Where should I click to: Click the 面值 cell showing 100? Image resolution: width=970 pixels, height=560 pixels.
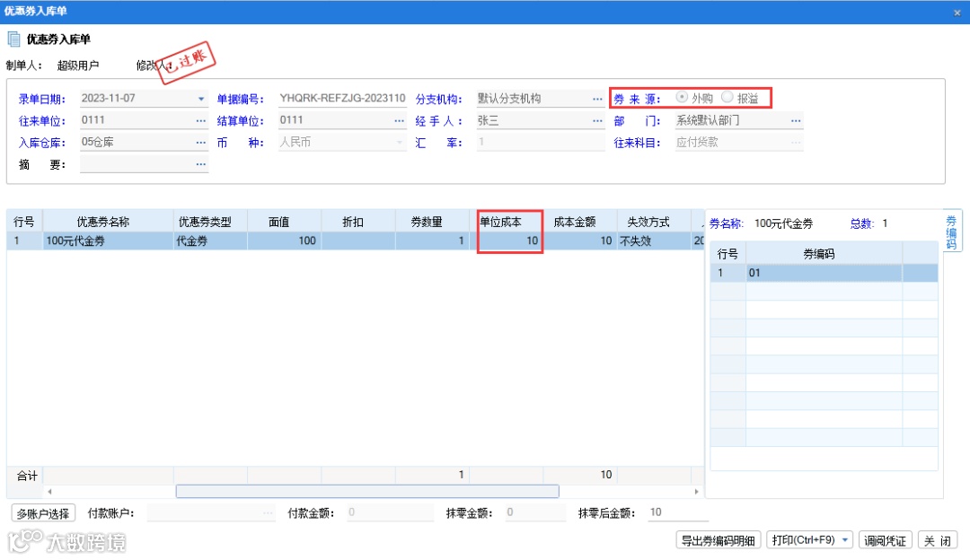pyautogui.click(x=285, y=241)
